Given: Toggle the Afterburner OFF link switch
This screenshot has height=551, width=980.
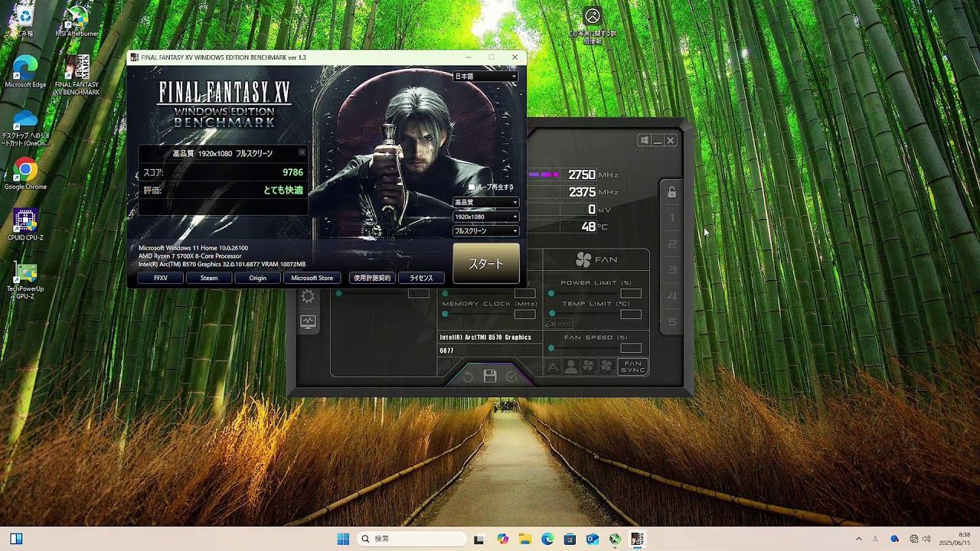Looking at the screenshot, I should click(x=559, y=324).
